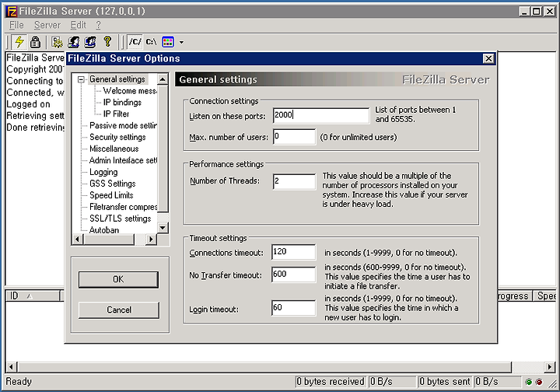Open the Edit menu
This screenshot has width=560, height=392.
point(79,25)
